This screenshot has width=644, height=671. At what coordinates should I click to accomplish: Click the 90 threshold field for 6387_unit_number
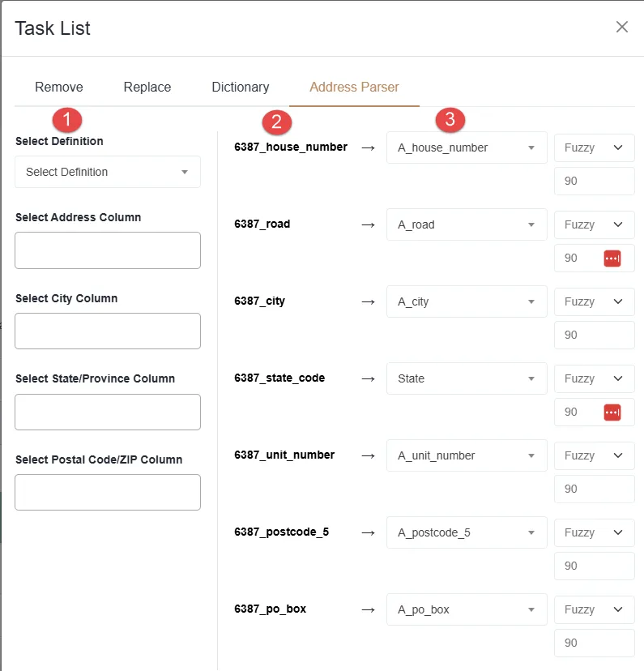[594, 489]
